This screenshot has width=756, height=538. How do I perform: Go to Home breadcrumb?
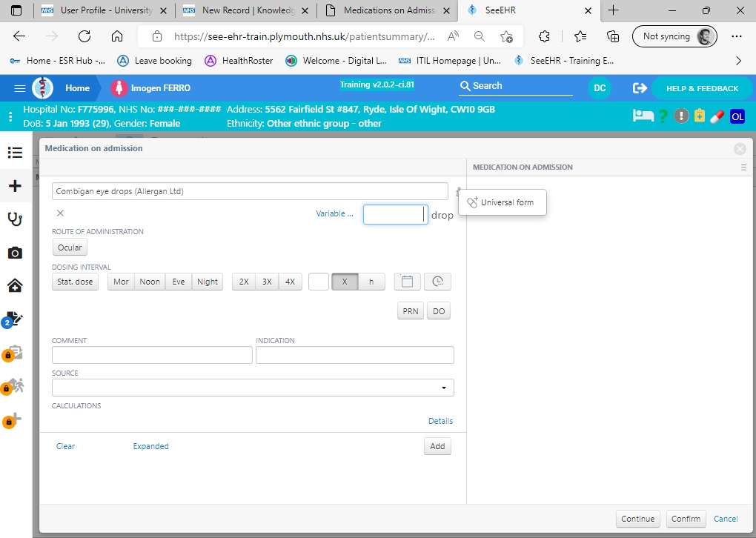tap(78, 88)
